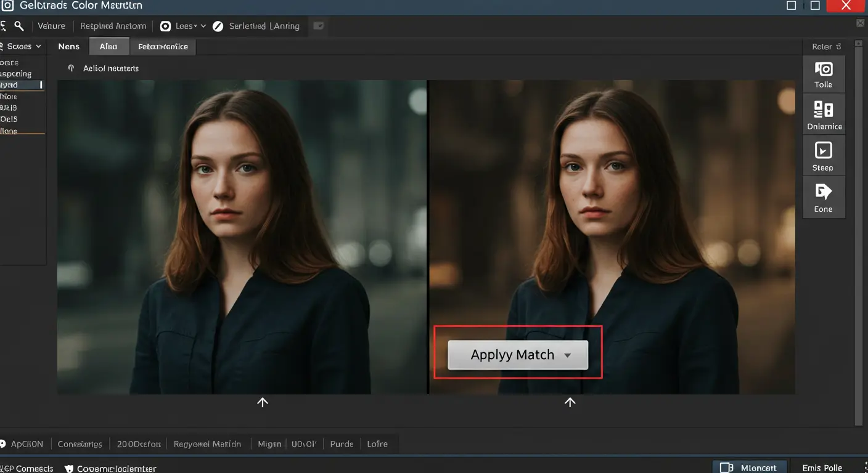Close the panel with the small gray X

tap(861, 23)
